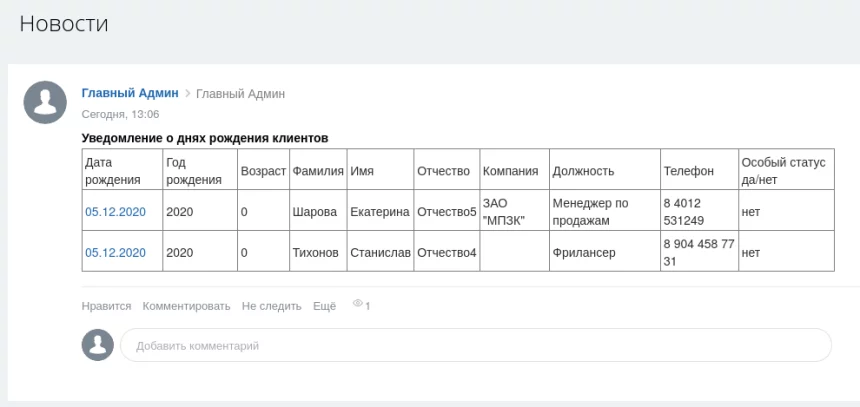
Task: Like the post with Нравится
Action: pyautogui.click(x=106, y=306)
